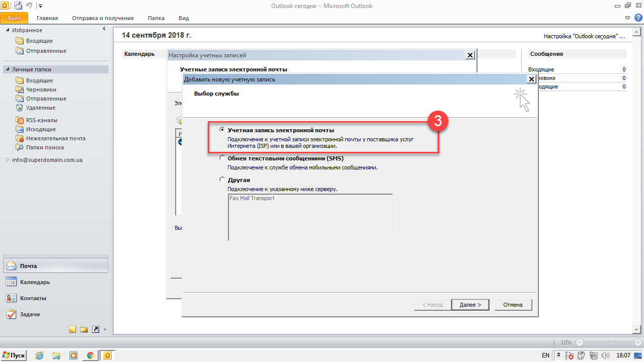
Task: Switch to the Главная ribbon tab
Action: (47, 18)
